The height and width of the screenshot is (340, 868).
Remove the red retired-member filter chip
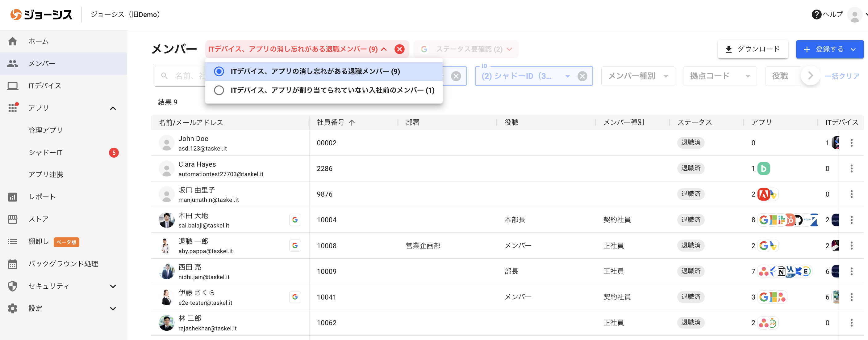coord(399,49)
